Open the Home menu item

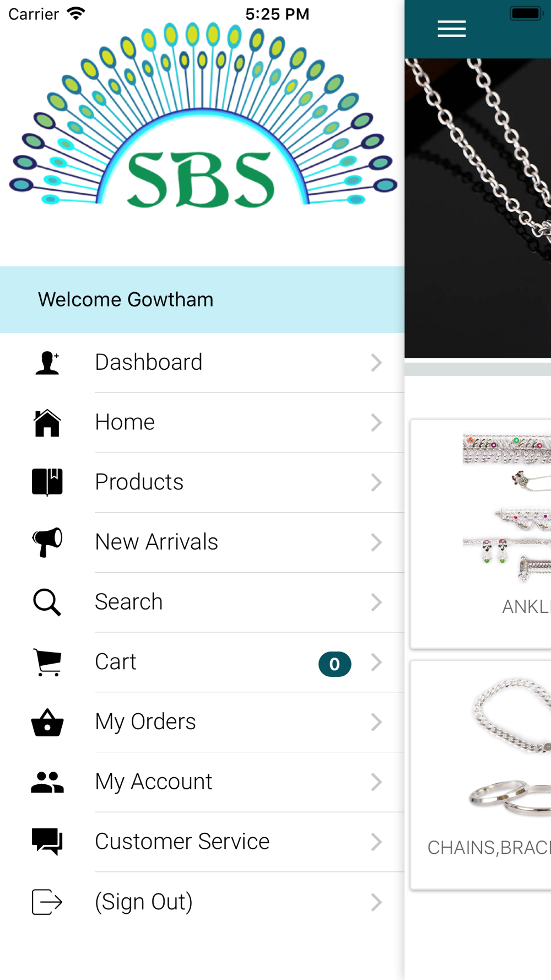pyautogui.click(x=202, y=423)
